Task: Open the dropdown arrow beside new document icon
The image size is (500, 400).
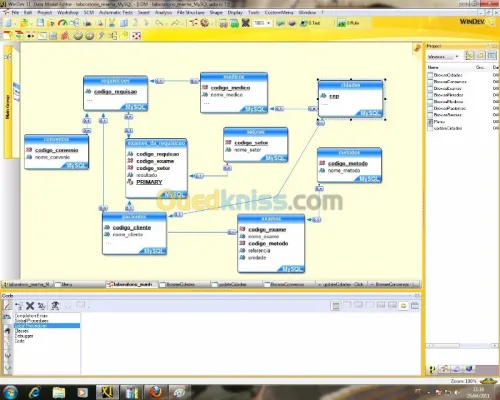Action: [15, 23]
